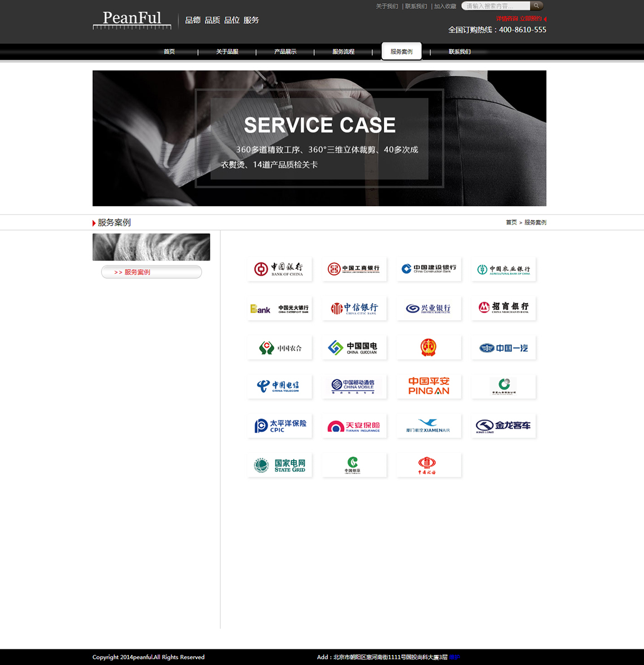Select the China Construction Bank logo
Viewport: 644px width, 665px height.
coord(429,269)
